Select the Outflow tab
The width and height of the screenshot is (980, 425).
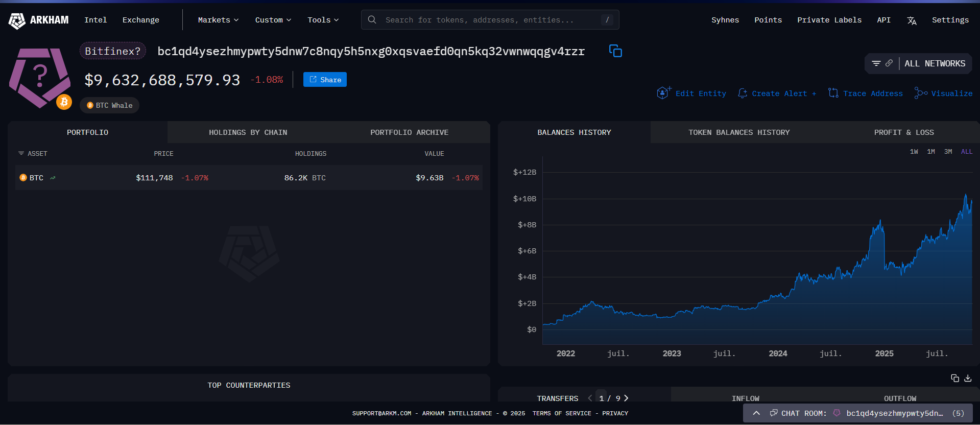[x=900, y=398]
